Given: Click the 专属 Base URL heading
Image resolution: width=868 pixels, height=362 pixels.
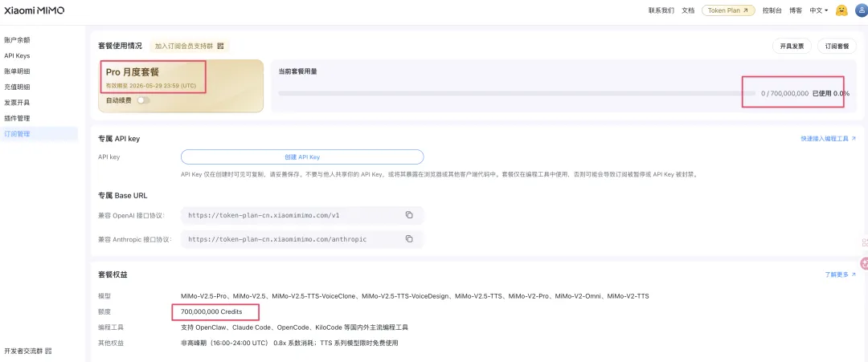Looking at the screenshot, I should [122, 196].
